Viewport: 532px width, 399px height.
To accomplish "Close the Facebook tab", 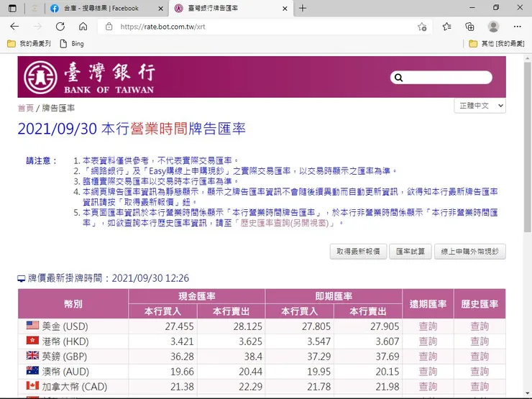I will pos(161,9).
